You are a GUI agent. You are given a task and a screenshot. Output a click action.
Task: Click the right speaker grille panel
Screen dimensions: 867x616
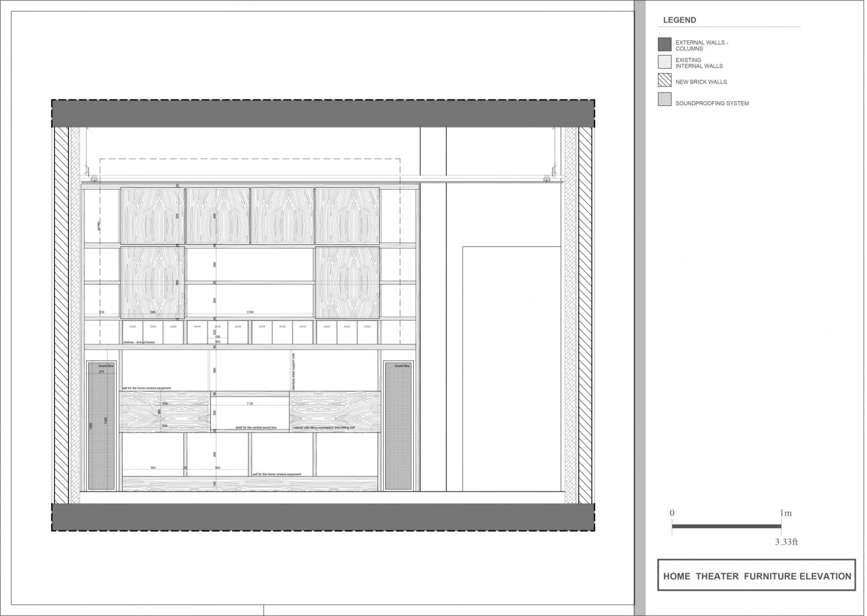(x=398, y=425)
